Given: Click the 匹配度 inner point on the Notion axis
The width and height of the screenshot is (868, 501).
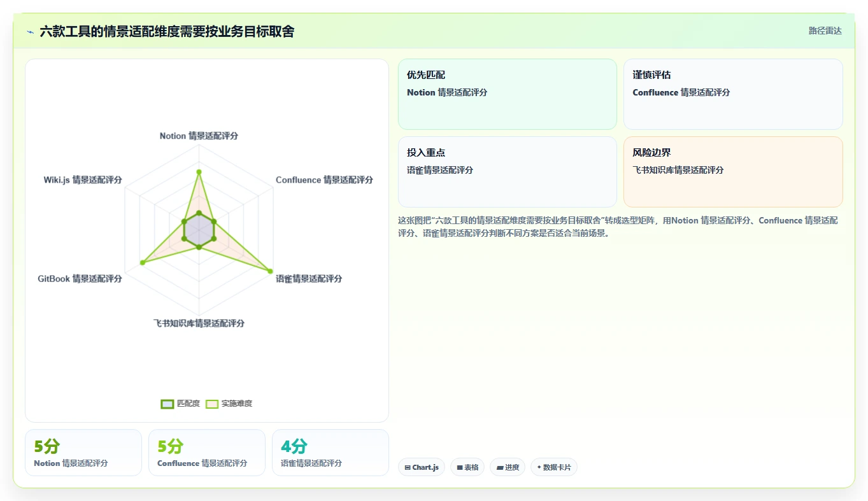Looking at the screenshot, I should tap(199, 213).
